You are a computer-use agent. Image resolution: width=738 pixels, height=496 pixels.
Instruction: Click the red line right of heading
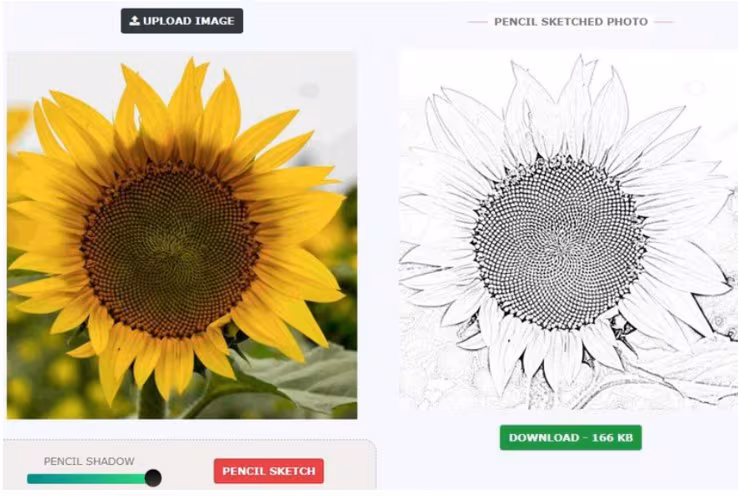(664, 22)
